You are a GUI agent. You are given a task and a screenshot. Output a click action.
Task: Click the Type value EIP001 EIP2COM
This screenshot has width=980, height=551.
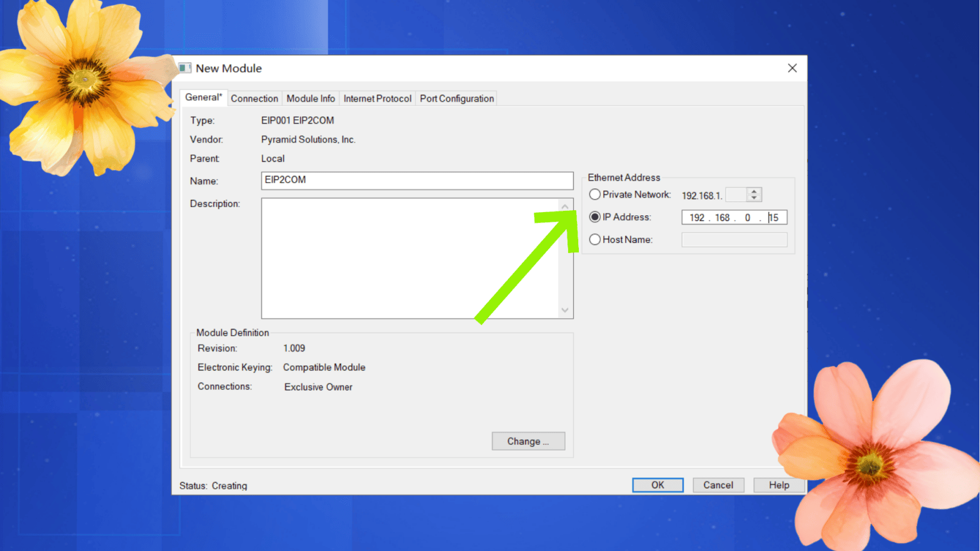point(298,120)
